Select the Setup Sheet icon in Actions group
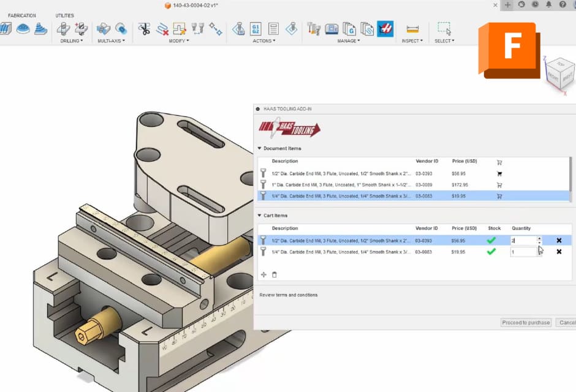The image size is (576, 392). click(273, 28)
